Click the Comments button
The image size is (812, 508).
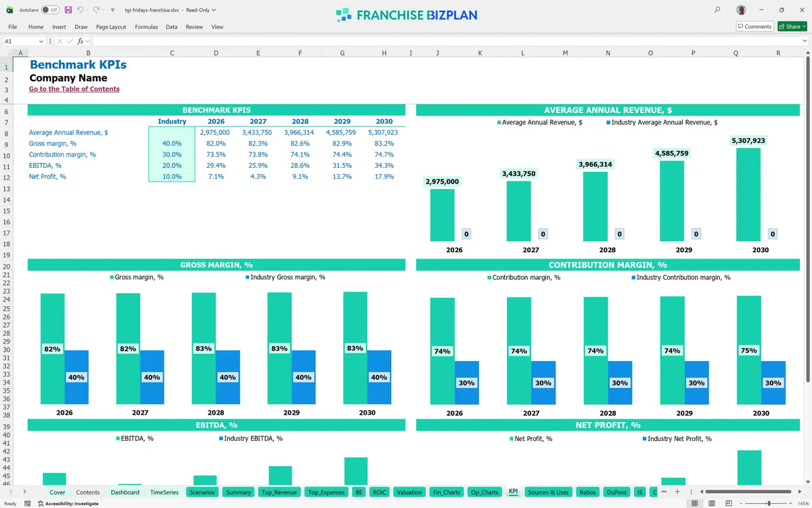(x=754, y=26)
